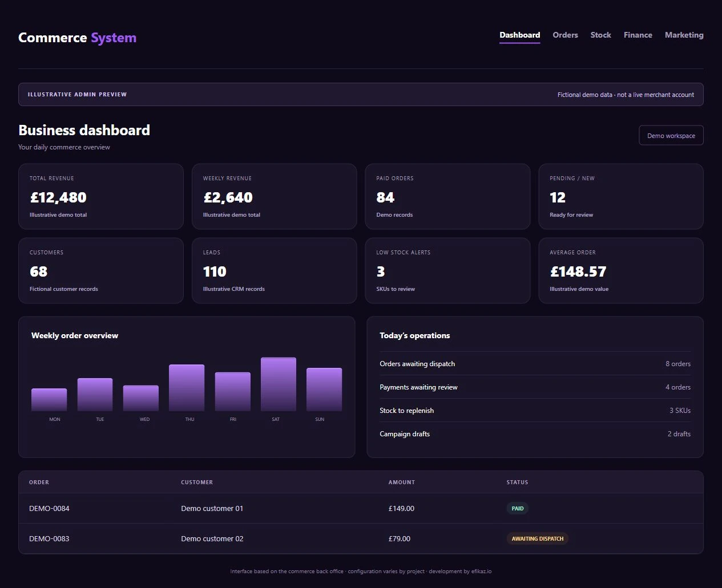
Task: Click the ORDER column header
Action: click(39, 482)
